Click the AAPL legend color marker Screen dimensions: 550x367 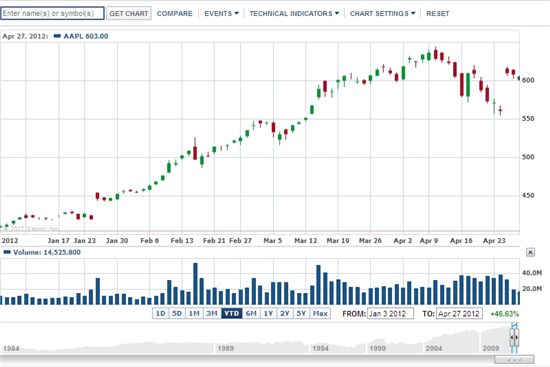point(57,36)
